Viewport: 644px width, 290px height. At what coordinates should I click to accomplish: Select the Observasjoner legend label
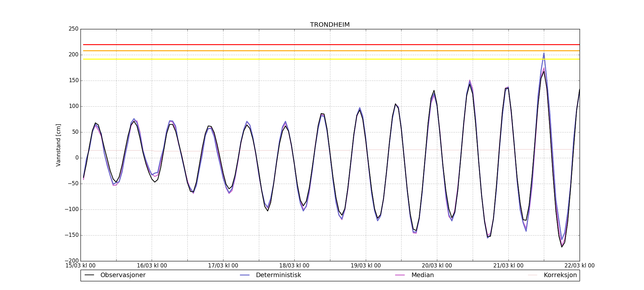[123, 275]
